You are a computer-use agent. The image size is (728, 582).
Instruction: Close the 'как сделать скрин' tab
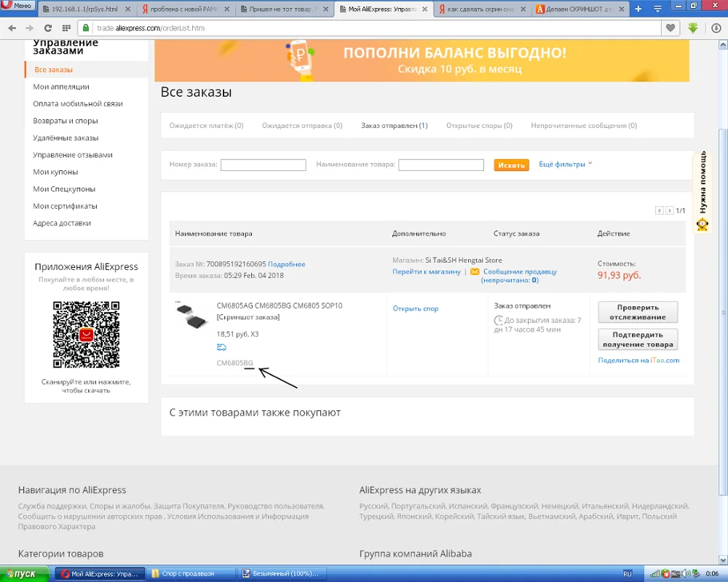click(523, 9)
